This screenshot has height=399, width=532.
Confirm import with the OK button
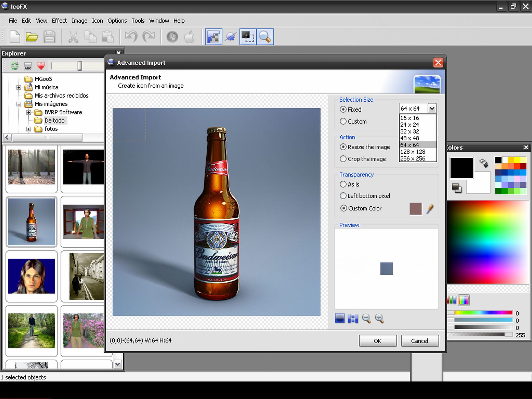pos(378,341)
